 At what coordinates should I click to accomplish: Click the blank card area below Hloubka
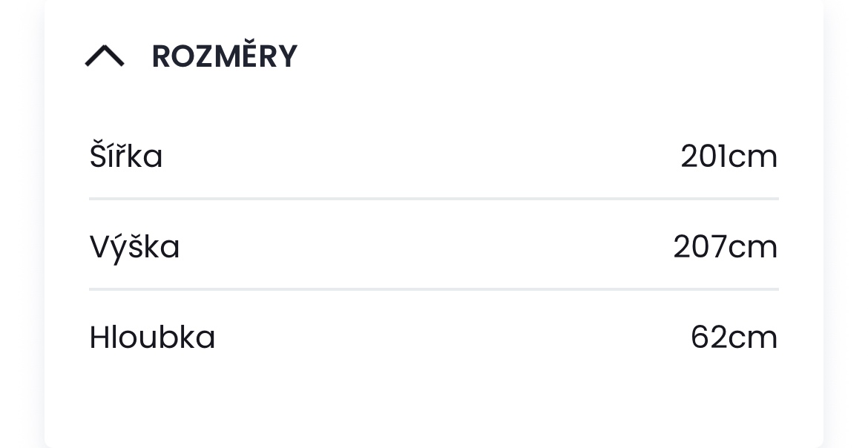434,401
